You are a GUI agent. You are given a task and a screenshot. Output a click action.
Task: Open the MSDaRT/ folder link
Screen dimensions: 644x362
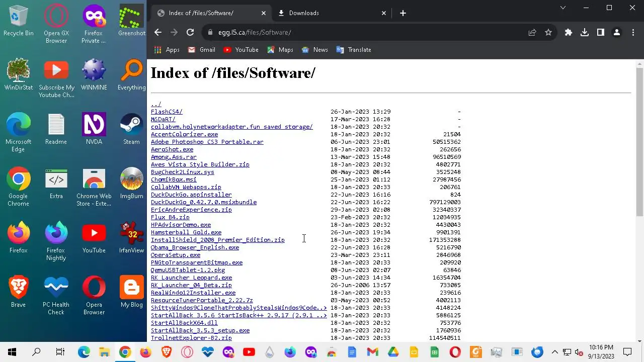point(163,119)
